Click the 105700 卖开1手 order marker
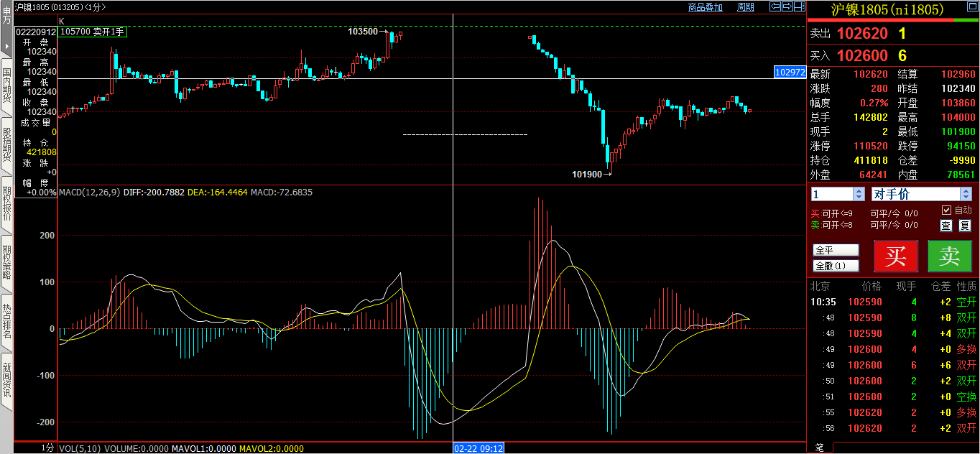Viewport: 980px width, 454px height. click(92, 32)
